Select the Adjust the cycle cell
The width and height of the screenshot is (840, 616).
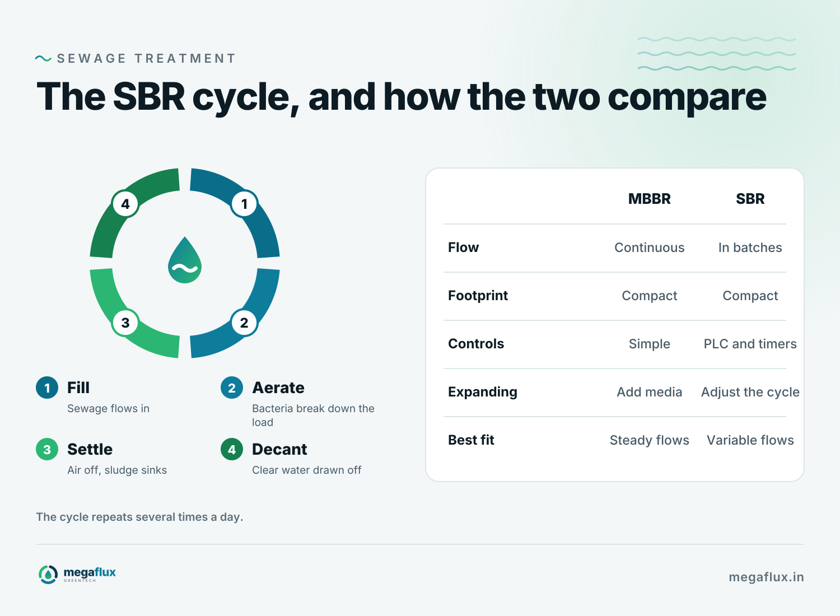[x=750, y=392]
